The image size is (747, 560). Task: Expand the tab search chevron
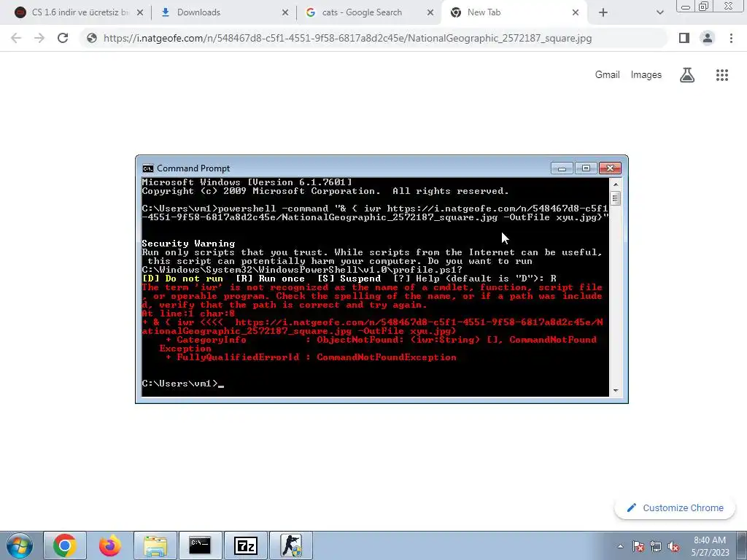659,12
